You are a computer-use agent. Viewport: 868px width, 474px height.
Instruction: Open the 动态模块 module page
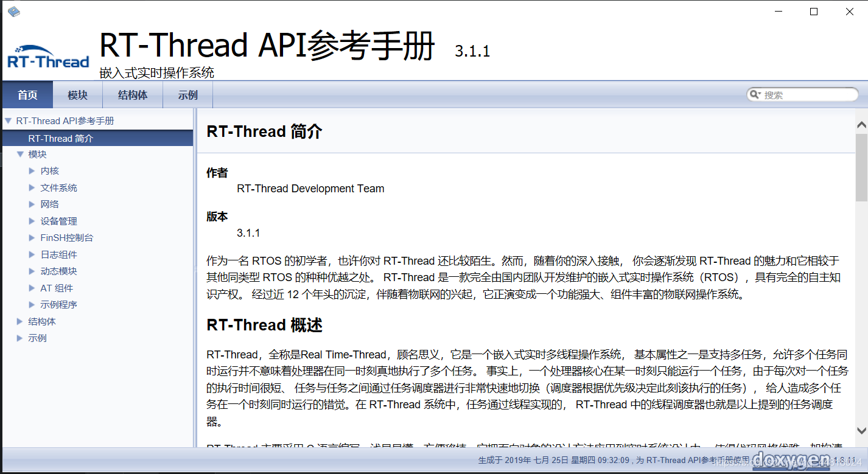pyautogui.click(x=59, y=271)
